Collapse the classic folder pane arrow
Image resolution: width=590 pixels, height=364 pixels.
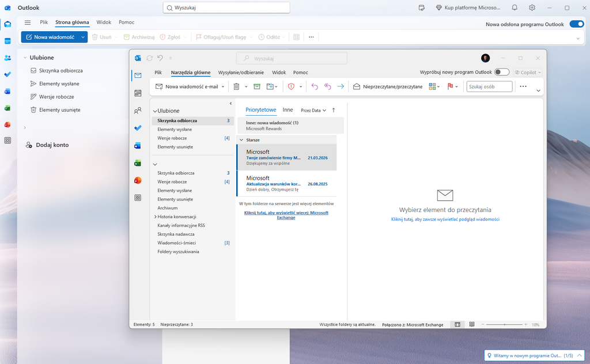click(x=230, y=104)
